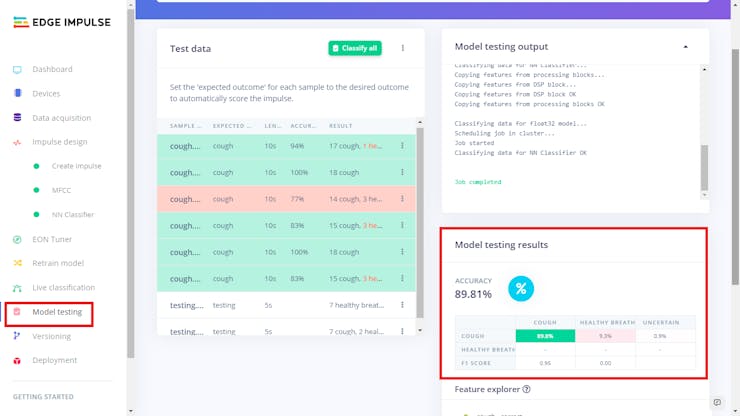Screen dimensions: 740x416
Task: Open Deployment page
Action: click(x=54, y=360)
